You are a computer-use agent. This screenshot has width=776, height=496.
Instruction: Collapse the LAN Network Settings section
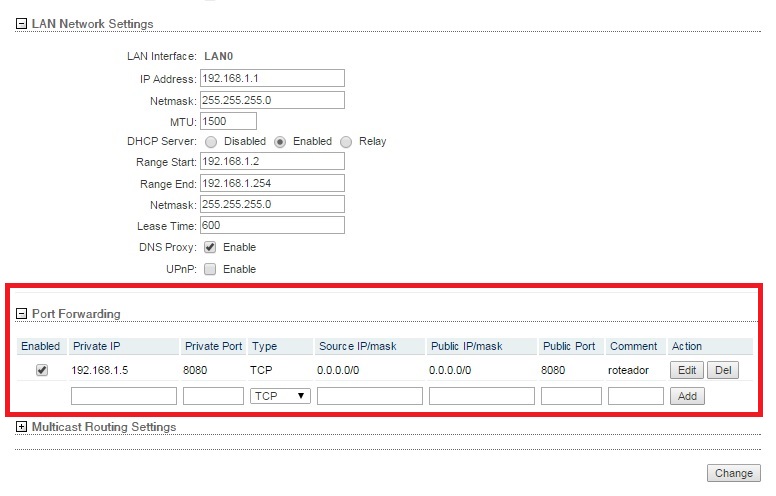21,24
